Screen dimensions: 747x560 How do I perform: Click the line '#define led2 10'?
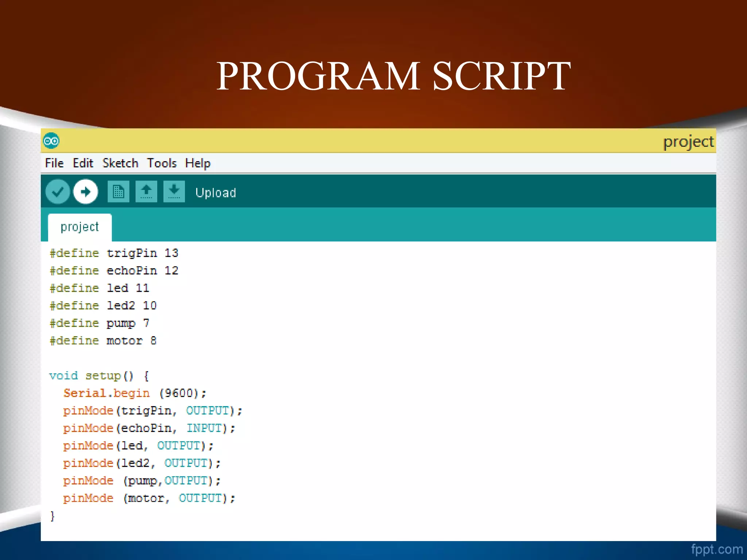103,306
